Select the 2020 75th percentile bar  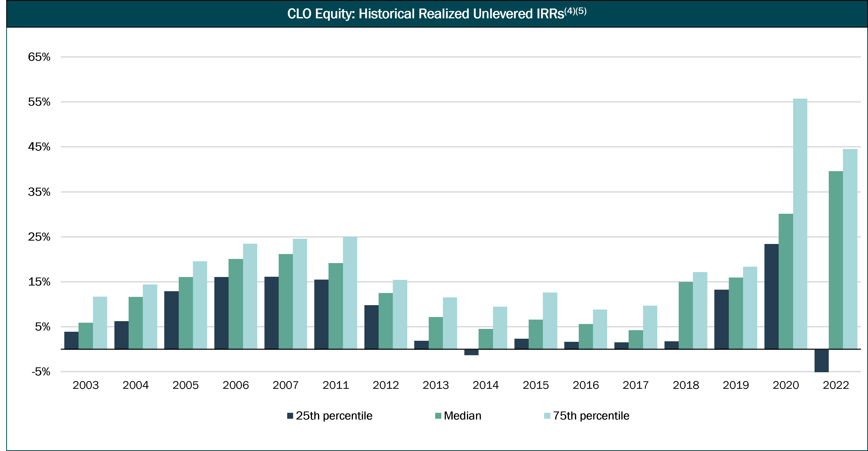[x=800, y=224]
